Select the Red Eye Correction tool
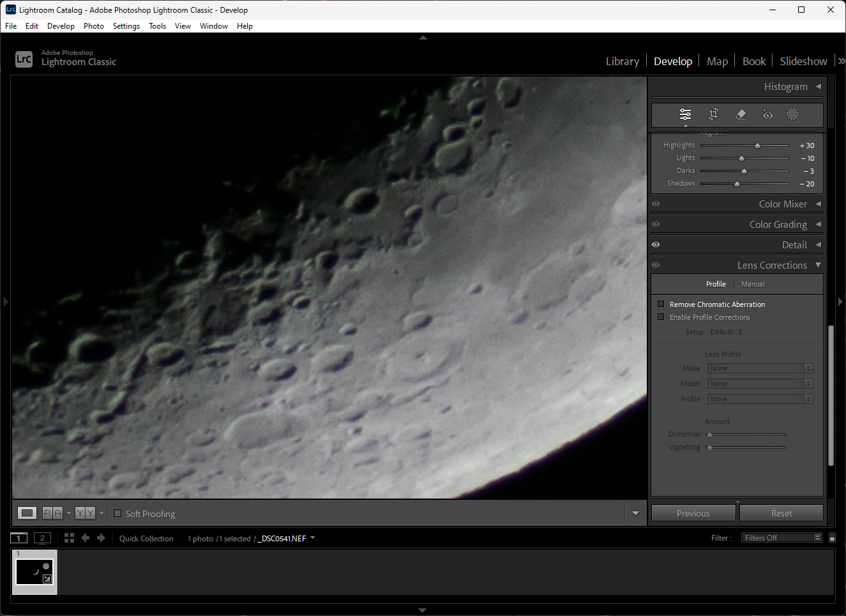Viewport: 846px width, 616px height. pos(767,114)
